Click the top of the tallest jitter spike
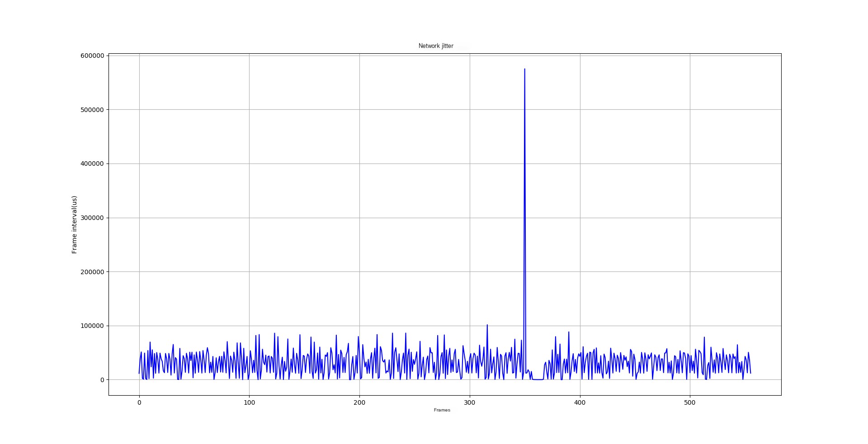The image size is (868, 444). click(524, 69)
